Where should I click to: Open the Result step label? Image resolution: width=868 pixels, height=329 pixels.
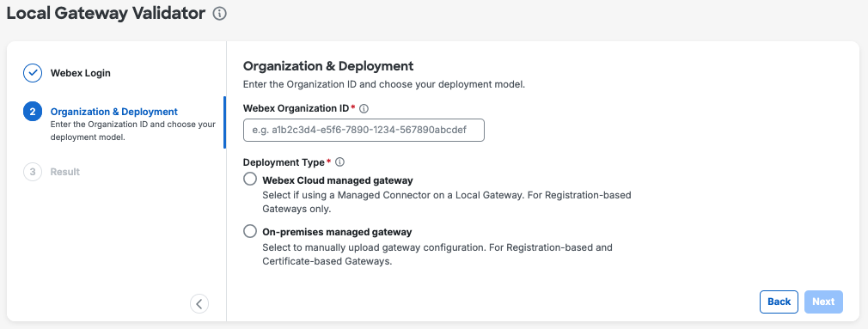pos(65,172)
